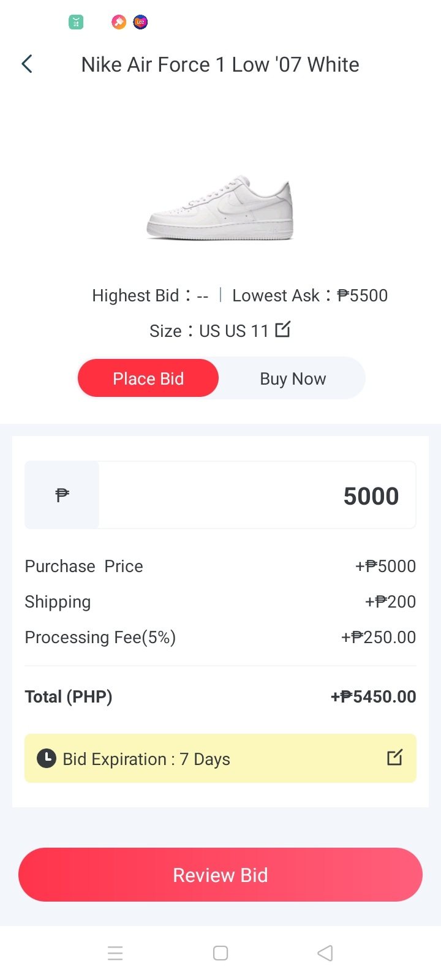The width and height of the screenshot is (441, 980).
Task: Open the Lazada notification icon
Action: pyautogui.click(x=140, y=23)
